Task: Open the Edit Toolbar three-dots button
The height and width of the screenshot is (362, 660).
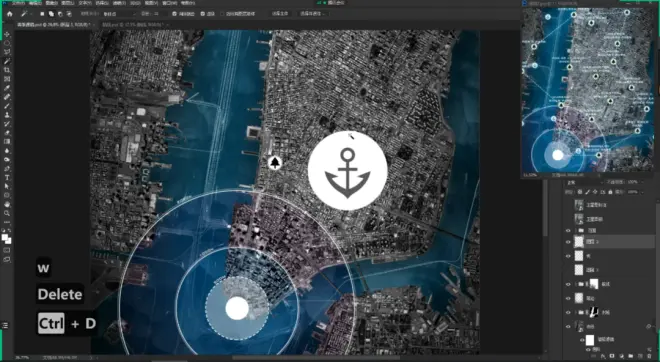Action: (7, 222)
